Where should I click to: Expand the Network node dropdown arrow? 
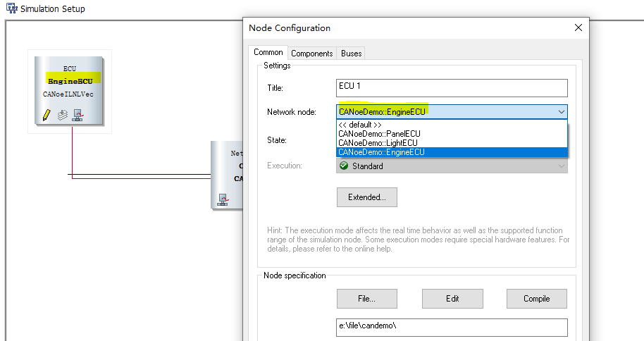(561, 112)
